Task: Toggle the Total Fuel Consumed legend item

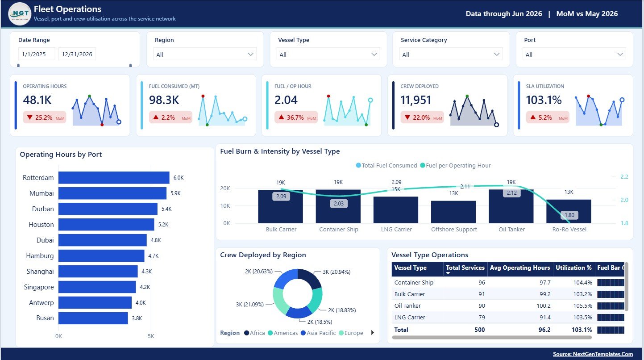Action: (x=386, y=165)
